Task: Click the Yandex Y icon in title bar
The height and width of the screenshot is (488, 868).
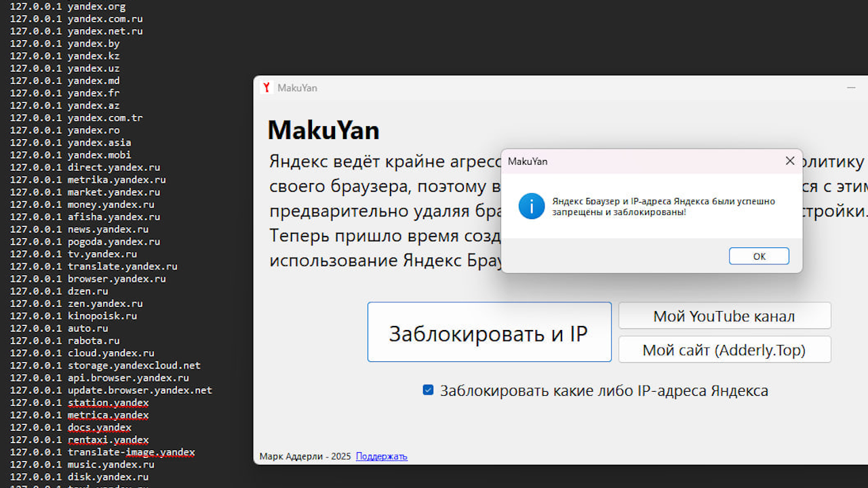Action: pyautogui.click(x=267, y=87)
